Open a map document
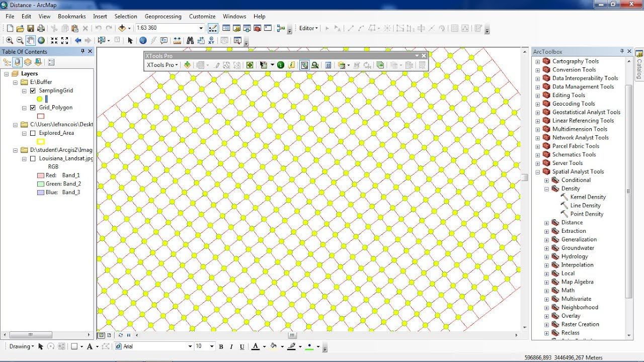 [20, 29]
